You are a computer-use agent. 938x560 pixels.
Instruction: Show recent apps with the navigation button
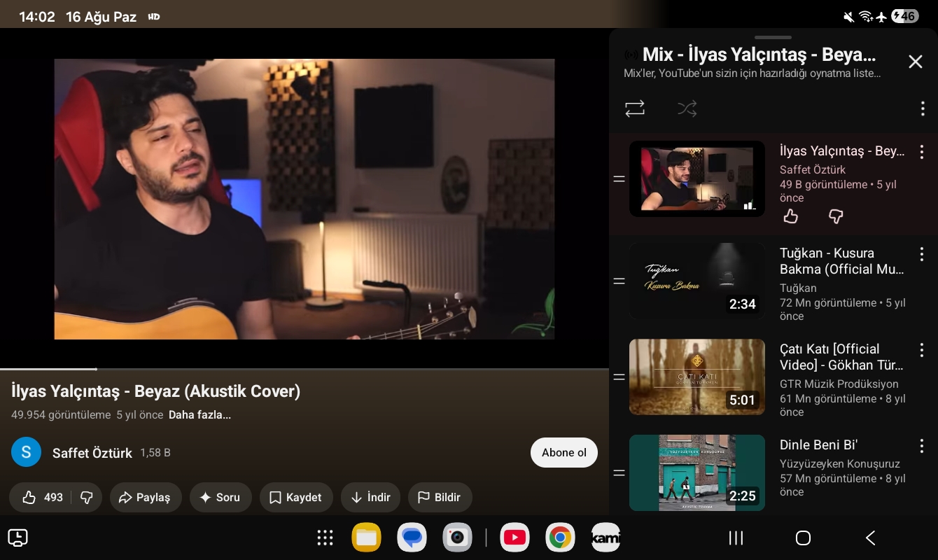click(736, 538)
